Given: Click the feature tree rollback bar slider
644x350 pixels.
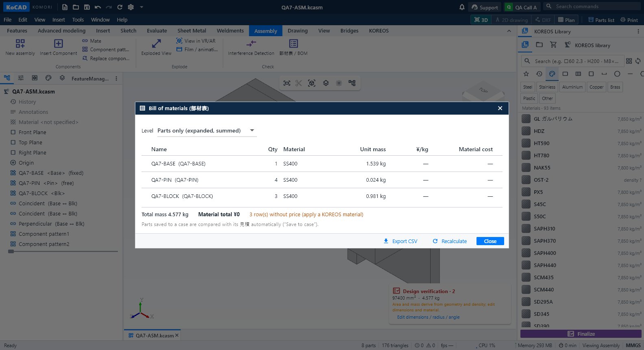Looking at the screenshot, I should pyautogui.click(x=11, y=252).
